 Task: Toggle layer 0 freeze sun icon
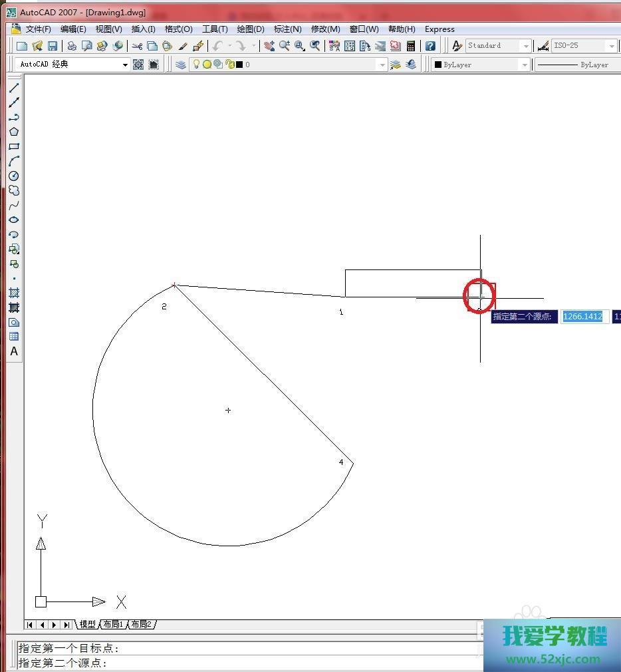207,65
